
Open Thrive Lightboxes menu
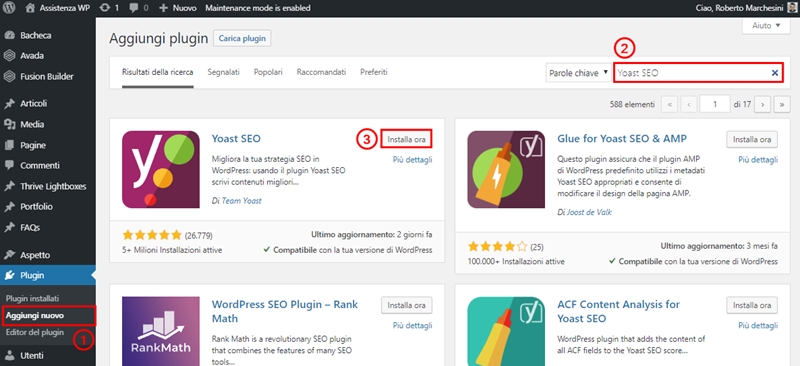click(53, 186)
